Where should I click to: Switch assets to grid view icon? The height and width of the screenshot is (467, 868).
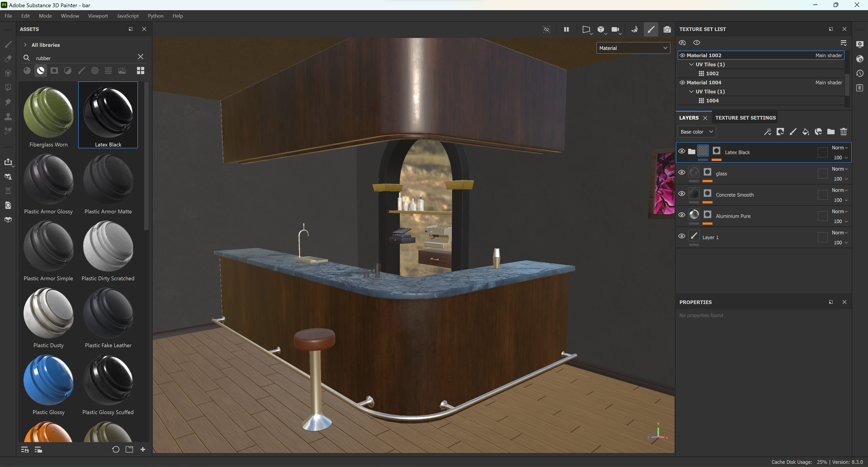pyautogui.click(x=141, y=71)
